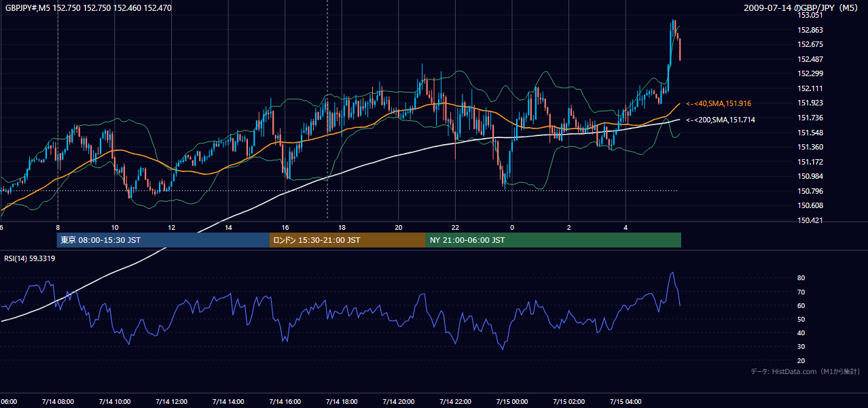The height and width of the screenshot is (408, 868).
Task: Click the 7/14 18:00 bottom time label
Action: pyautogui.click(x=342, y=401)
